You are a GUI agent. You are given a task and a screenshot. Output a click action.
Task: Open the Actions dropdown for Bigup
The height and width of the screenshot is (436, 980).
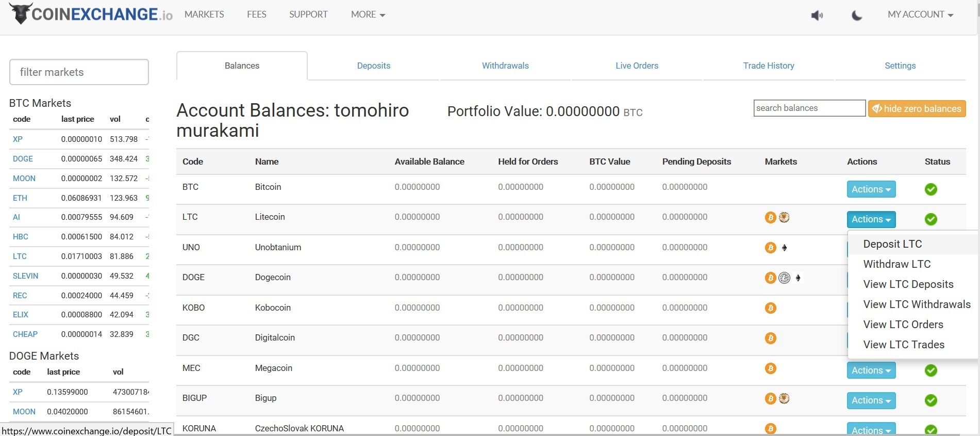coord(871,400)
